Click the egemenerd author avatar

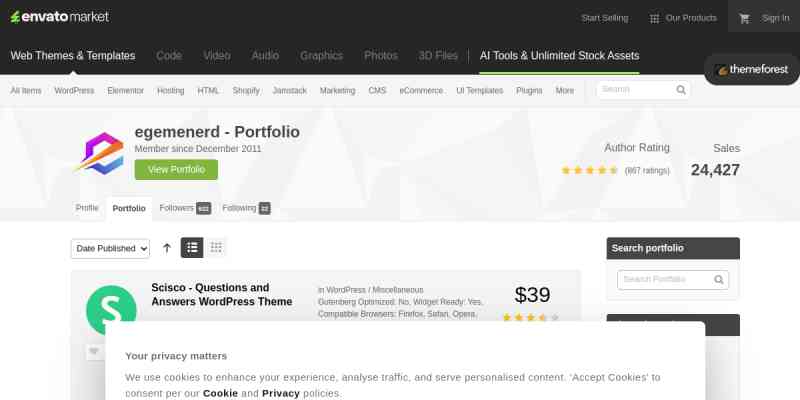click(101, 154)
